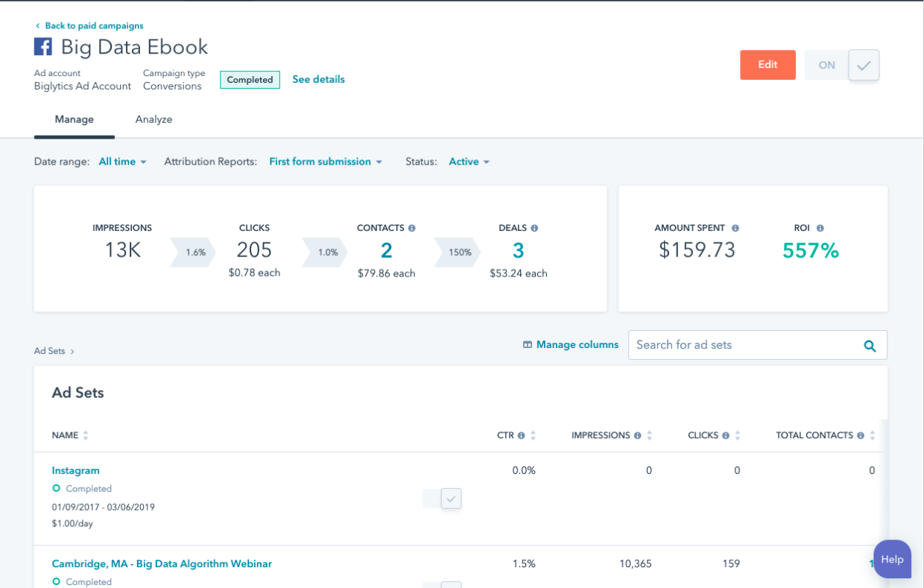Click the 1.0% conversion arrow
This screenshot has width=924, height=588.
(x=325, y=253)
